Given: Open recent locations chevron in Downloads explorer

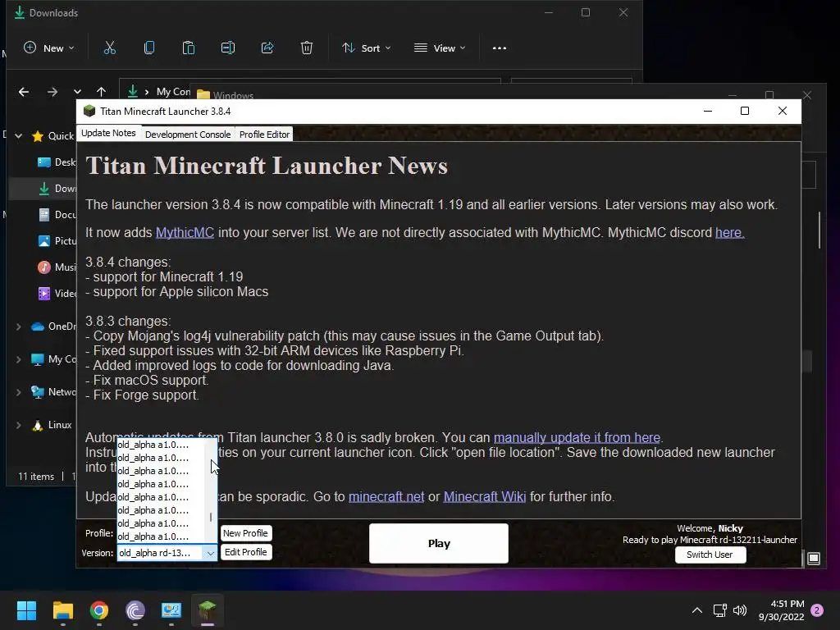Looking at the screenshot, I should (77, 92).
